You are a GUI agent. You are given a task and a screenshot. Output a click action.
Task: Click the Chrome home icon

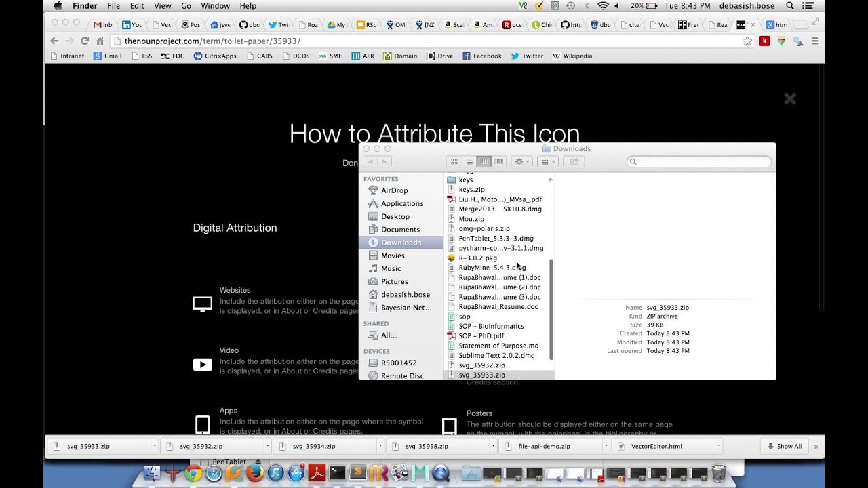pyautogui.click(x=100, y=41)
